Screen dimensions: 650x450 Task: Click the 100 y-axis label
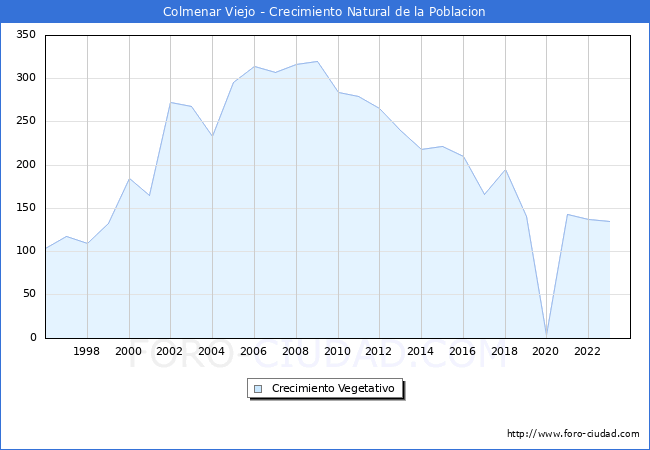pos(26,251)
